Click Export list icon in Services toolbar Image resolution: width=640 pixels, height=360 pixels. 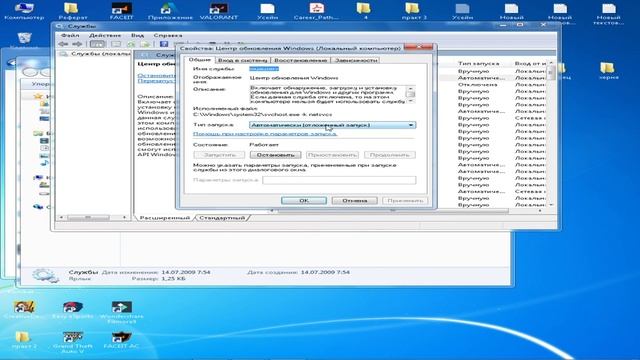145,44
